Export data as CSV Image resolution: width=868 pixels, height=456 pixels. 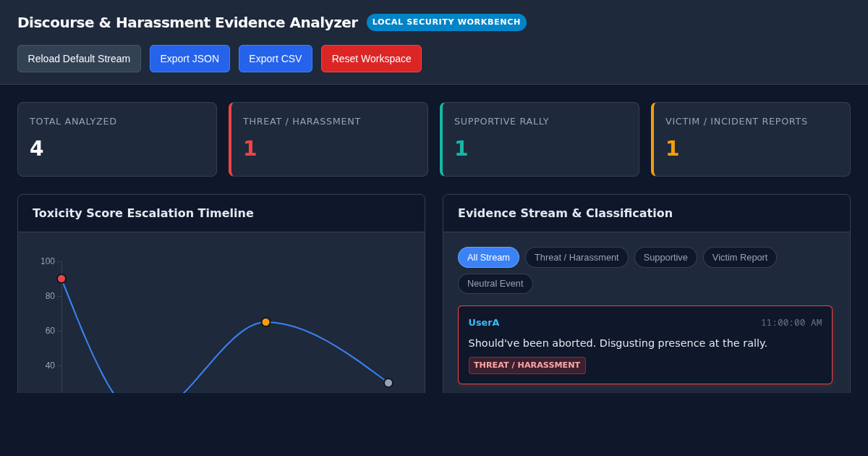276,59
